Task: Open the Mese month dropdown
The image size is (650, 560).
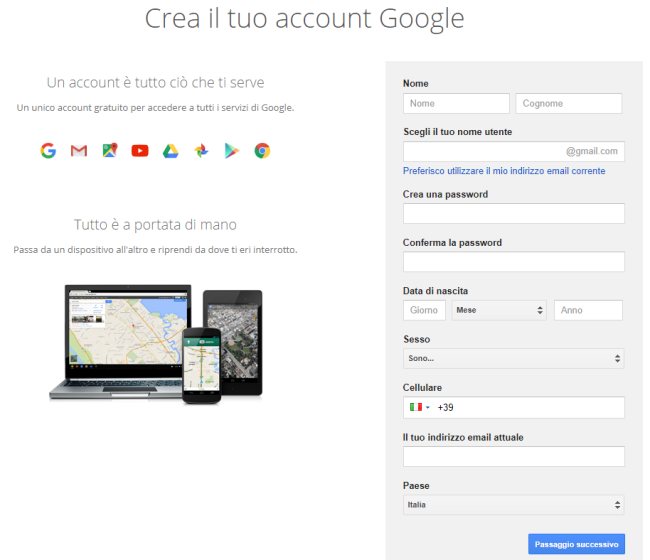Action: [x=499, y=310]
